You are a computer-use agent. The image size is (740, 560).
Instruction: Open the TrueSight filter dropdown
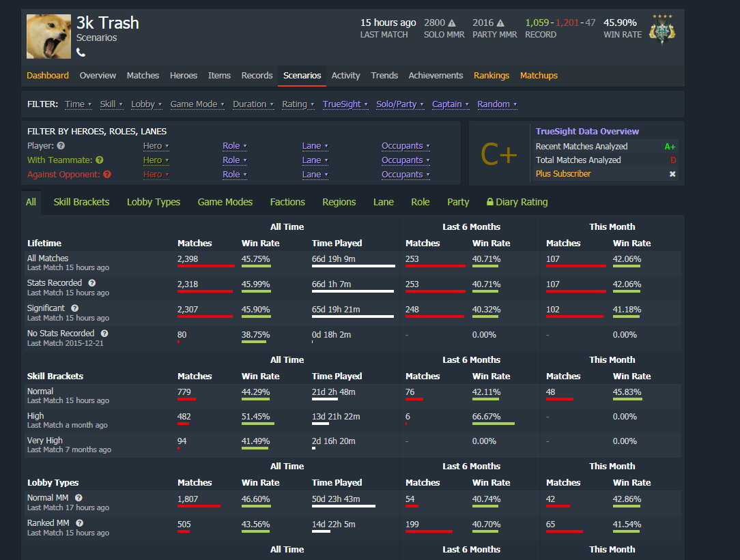click(345, 104)
